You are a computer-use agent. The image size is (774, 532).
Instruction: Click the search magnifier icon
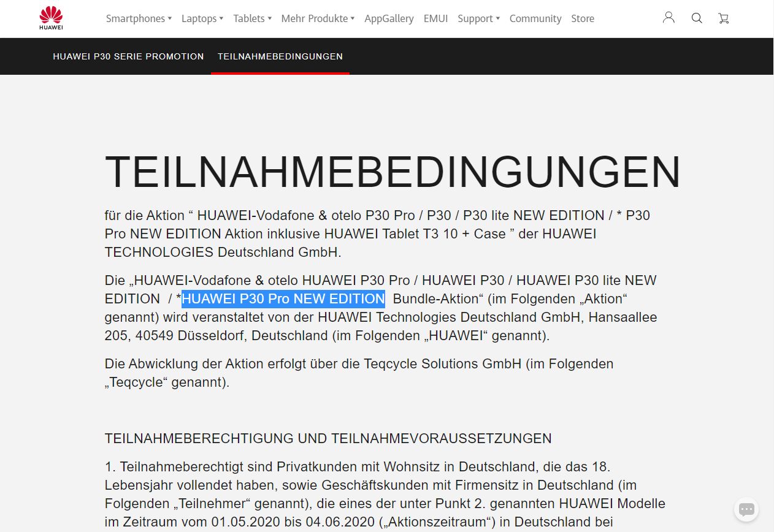click(697, 18)
